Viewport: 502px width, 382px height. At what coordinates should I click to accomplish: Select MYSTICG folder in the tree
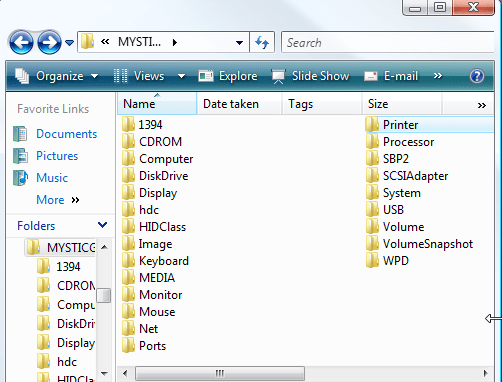click(61, 248)
